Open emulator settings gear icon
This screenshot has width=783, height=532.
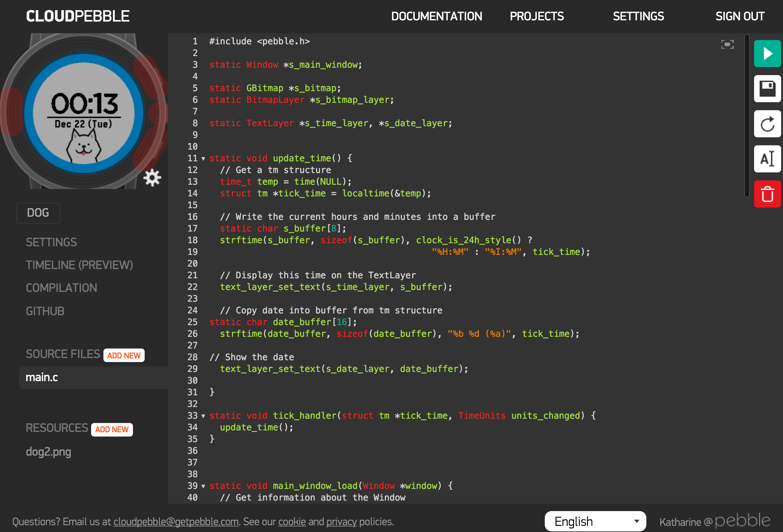tap(152, 178)
